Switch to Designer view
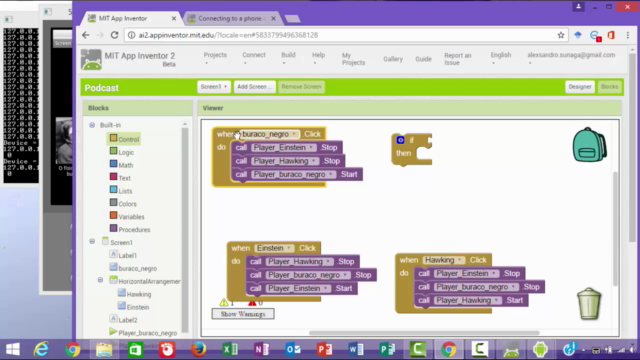 (x=580, y=87)
